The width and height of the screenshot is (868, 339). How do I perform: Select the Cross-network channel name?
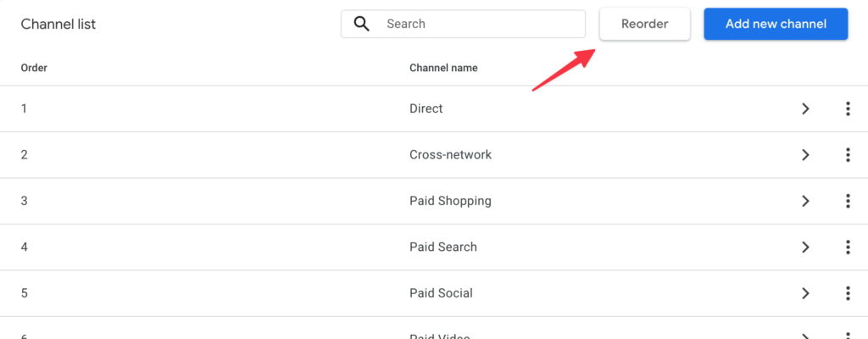pyautogui.click(x=450, y=155)
